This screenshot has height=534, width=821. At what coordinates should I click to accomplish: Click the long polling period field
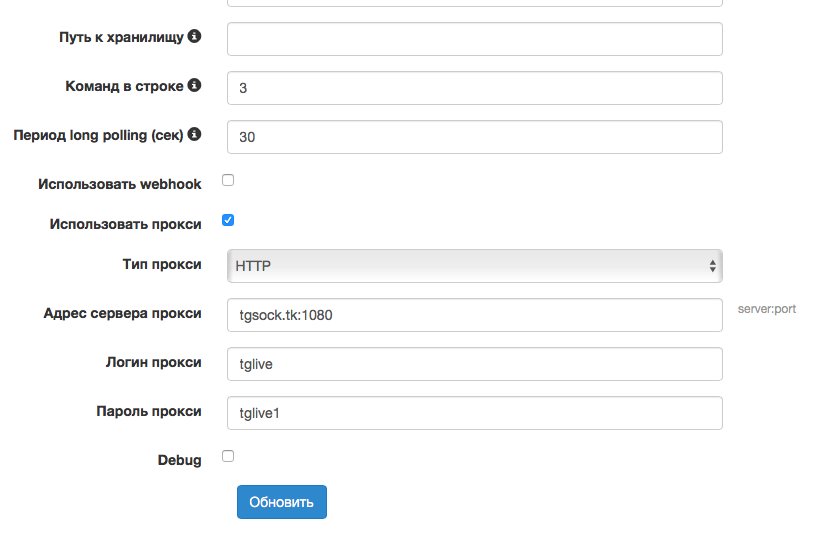point(474,137)
